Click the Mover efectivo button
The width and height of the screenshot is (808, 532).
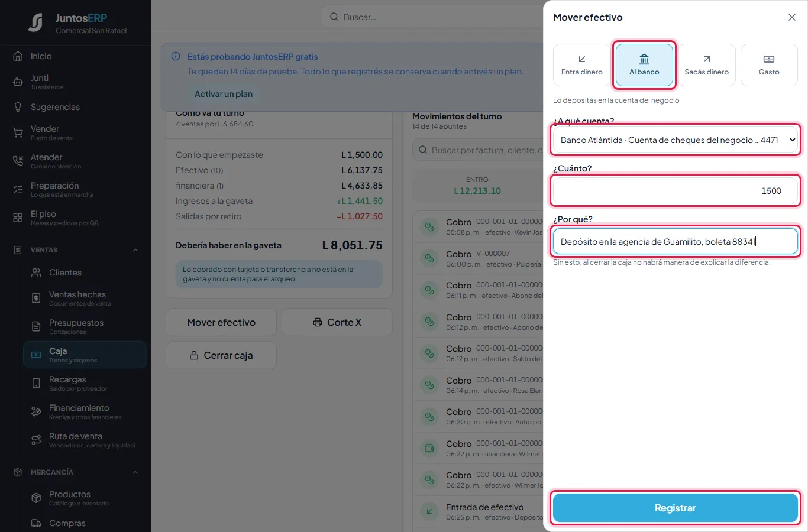coord(221,322)
